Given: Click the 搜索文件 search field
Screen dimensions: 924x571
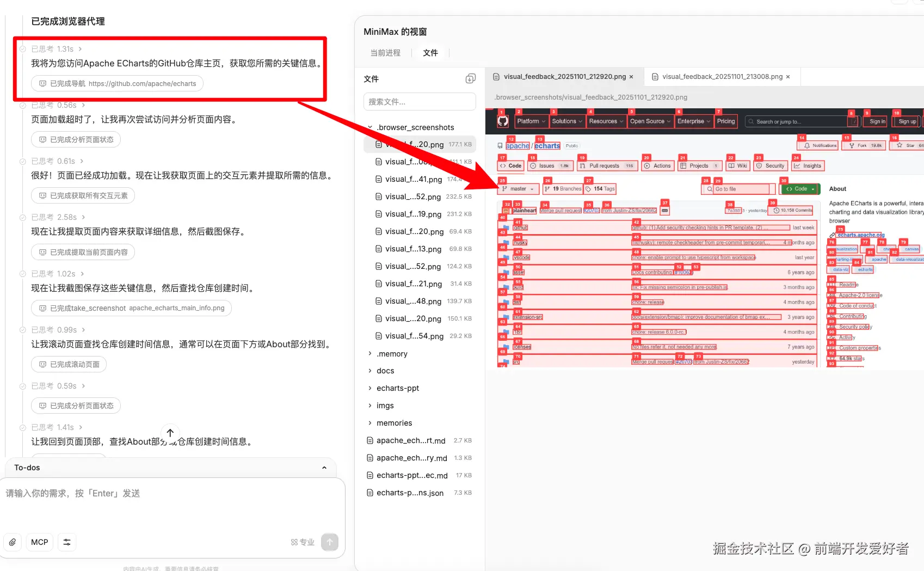Looking at the screenshot, I should 420,102.
